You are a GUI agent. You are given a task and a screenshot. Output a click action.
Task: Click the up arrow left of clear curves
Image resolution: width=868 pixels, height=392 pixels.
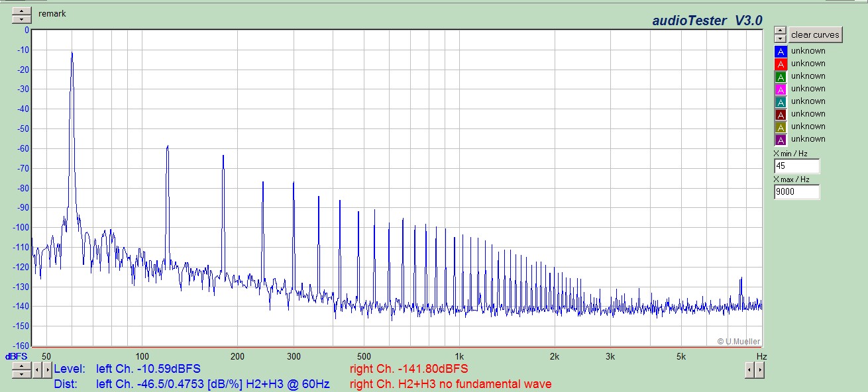(x=780, y=30)
